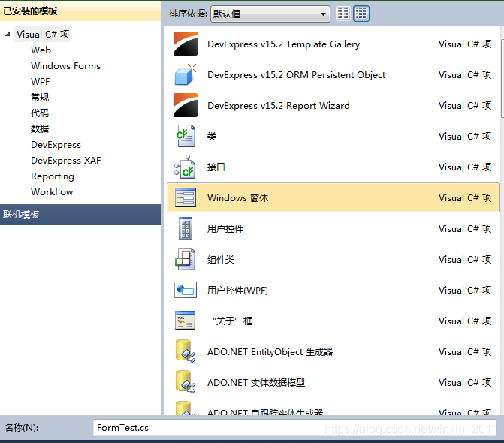504x443 pixels.
Task: Select the “关于” 框 template name
Action: pyautogui.click(x=232, y=321)
